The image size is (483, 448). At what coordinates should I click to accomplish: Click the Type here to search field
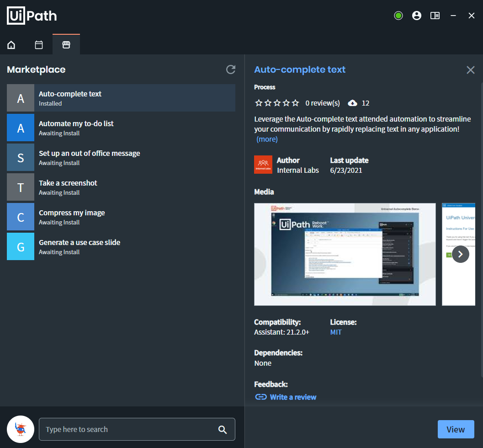(137, 429)
